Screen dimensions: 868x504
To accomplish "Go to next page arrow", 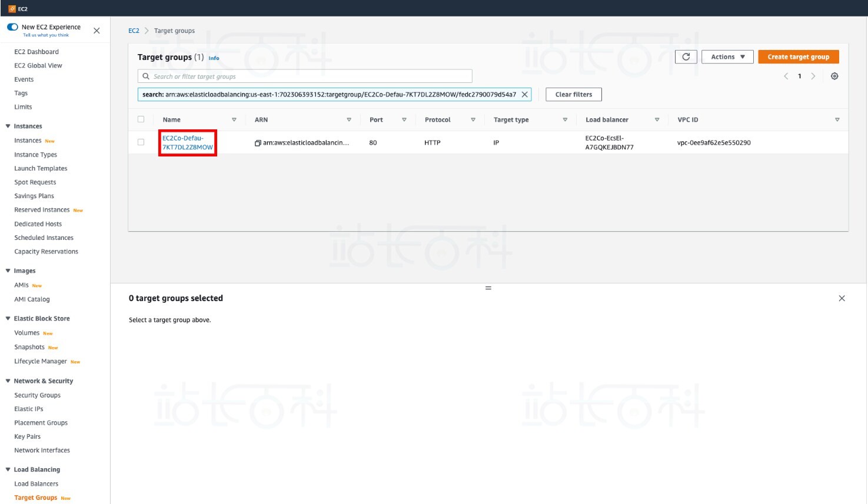I will (813, 76).
